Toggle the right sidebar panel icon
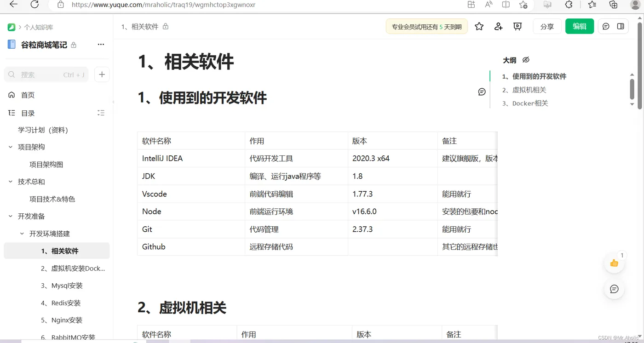 621,26
